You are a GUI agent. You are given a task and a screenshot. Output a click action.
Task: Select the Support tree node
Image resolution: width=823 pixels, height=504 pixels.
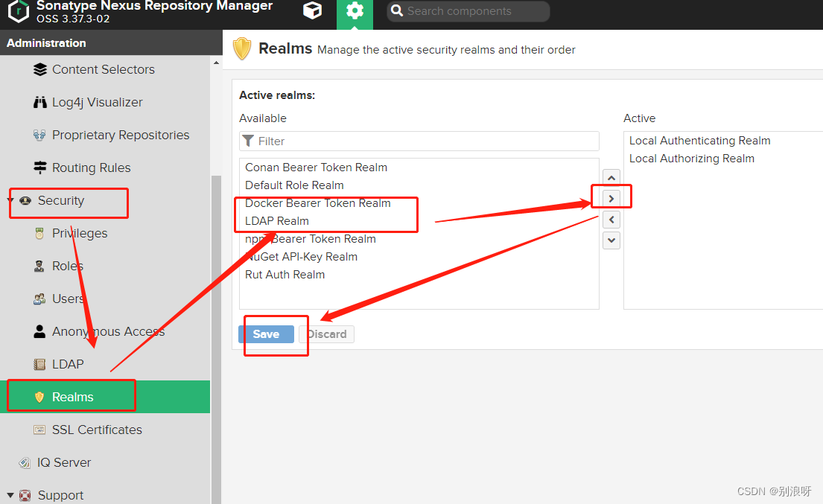point(61,496)
